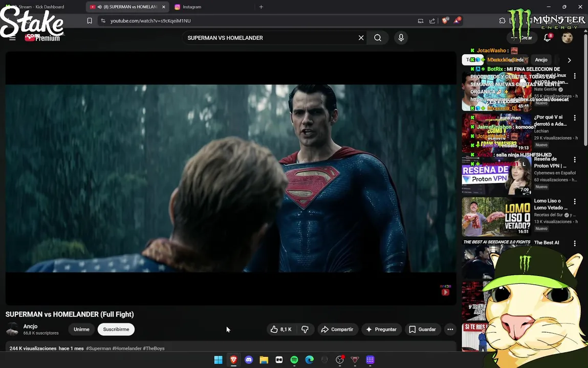Like the video with thumbs up
588x368 pixels.
281,330
